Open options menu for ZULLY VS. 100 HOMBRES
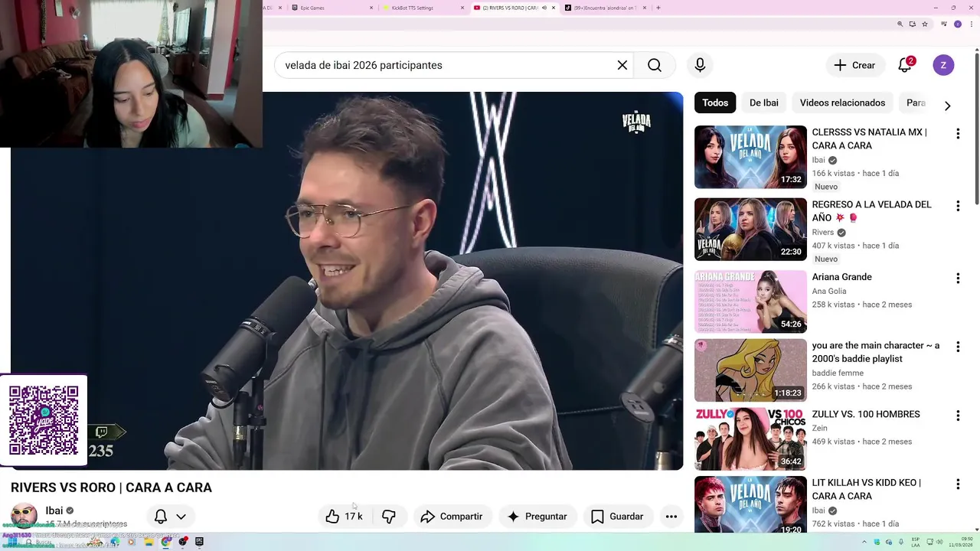Viewport: 980px width, 551px height. (958, 416)
